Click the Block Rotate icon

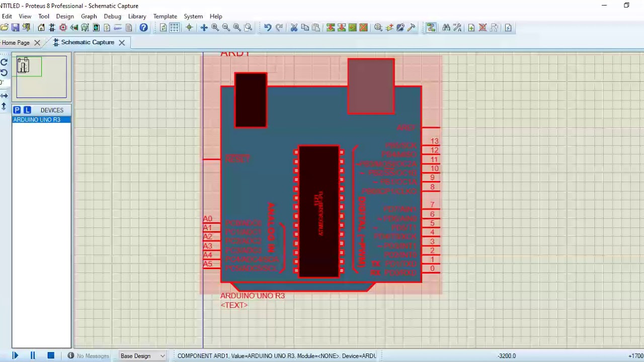(x=353, y=28)
